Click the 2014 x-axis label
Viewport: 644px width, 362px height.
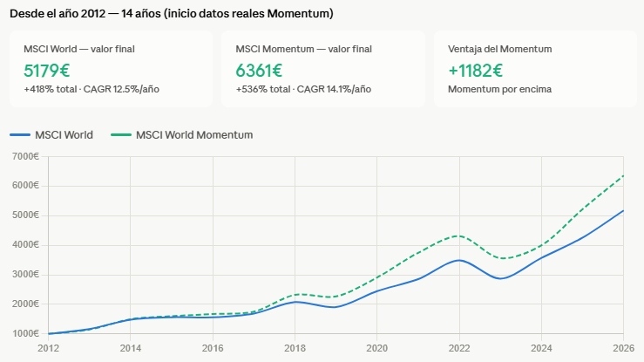pyautogui.click(x=131, y=348)
